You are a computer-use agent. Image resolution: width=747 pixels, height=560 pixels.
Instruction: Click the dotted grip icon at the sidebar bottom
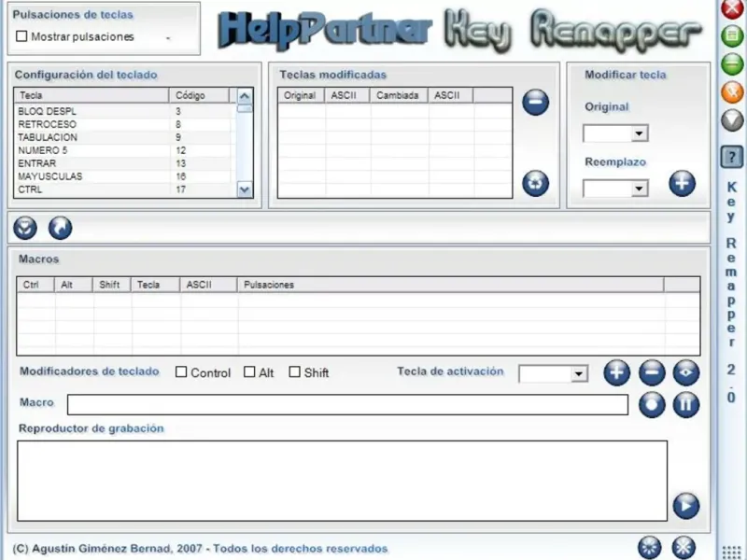tap(732, 553)
